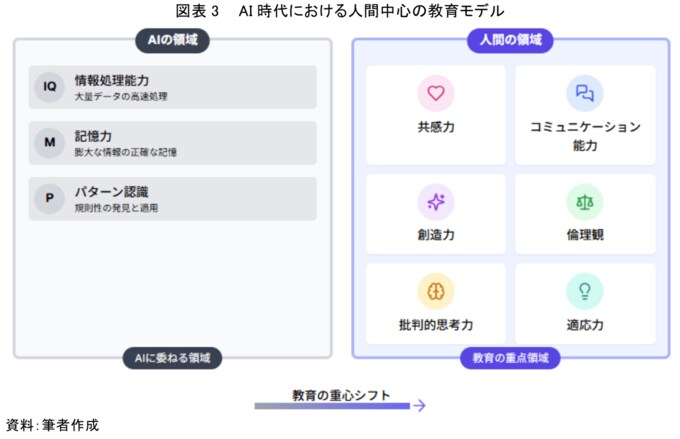Viewport: 680px width, 439px height.
Task: Click the sparkles icon above 創造力
Action: point(436,202)
